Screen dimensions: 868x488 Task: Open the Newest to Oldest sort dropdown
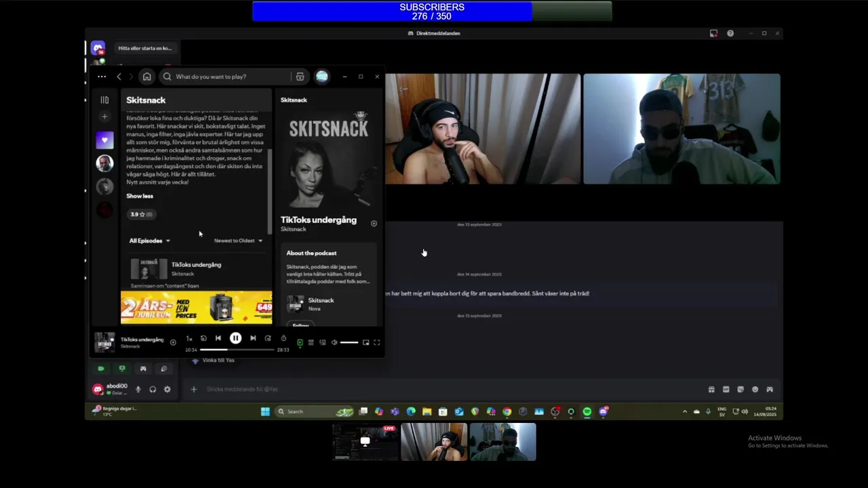tap(238, 241)
